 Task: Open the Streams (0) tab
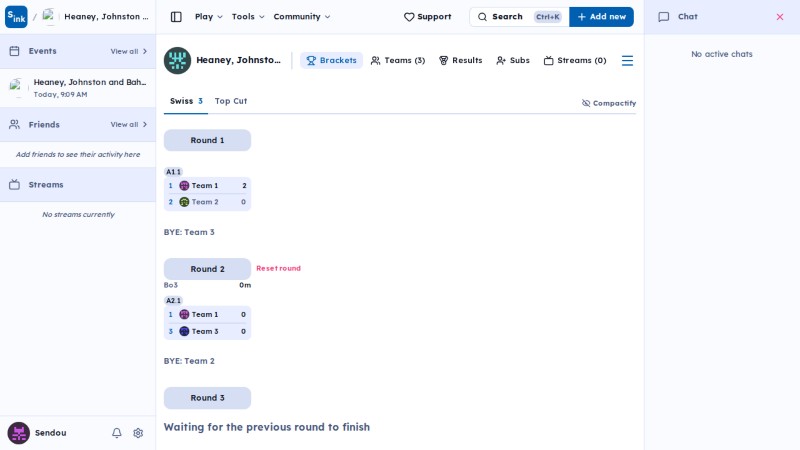pyautogui.click(x=574, y=61)
